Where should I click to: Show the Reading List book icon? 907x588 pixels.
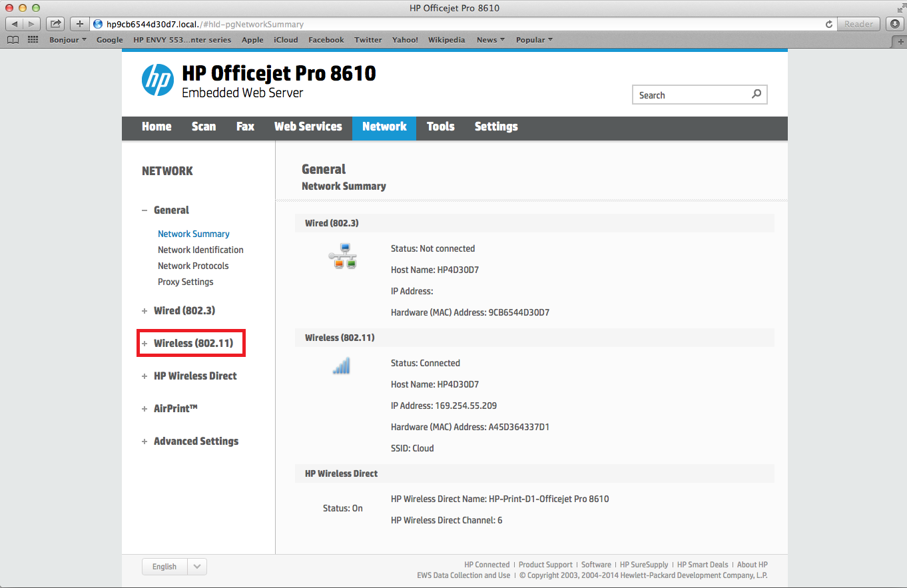click(13, 40)
